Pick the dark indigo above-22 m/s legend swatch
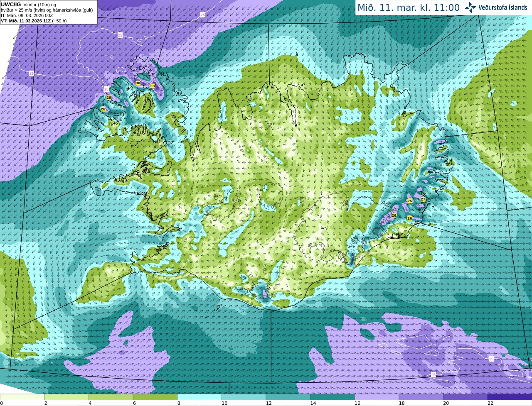The height and width of the screenshot is (406, 532). coord(510,397)
